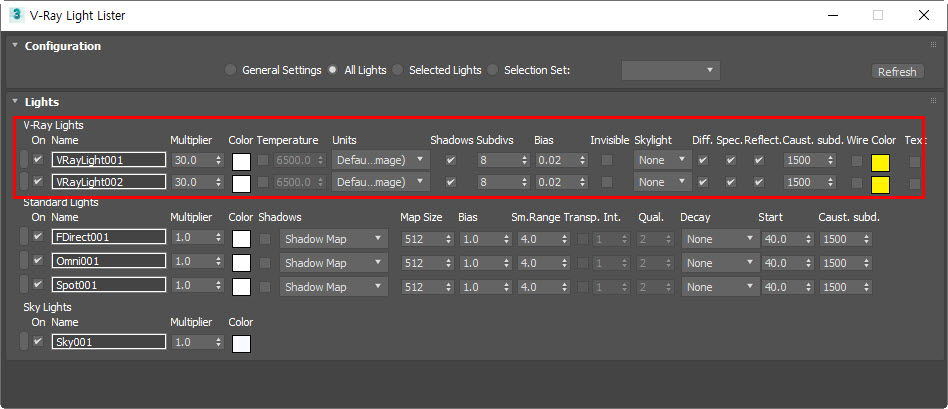Open Units dropdown for VRayLight001
The height and width of the screenshot is (409, 948).
point(381,160)
